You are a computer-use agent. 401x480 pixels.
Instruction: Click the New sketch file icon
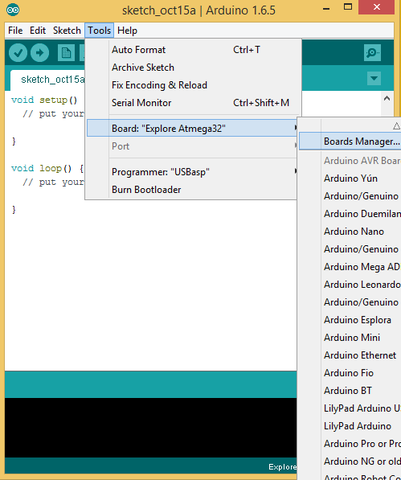(x=66, y=53)
